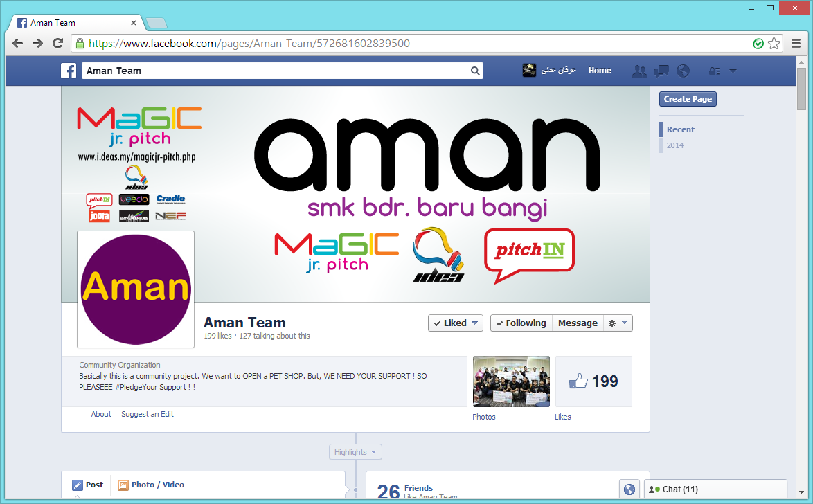Open the Likes link

pos(562,417)
